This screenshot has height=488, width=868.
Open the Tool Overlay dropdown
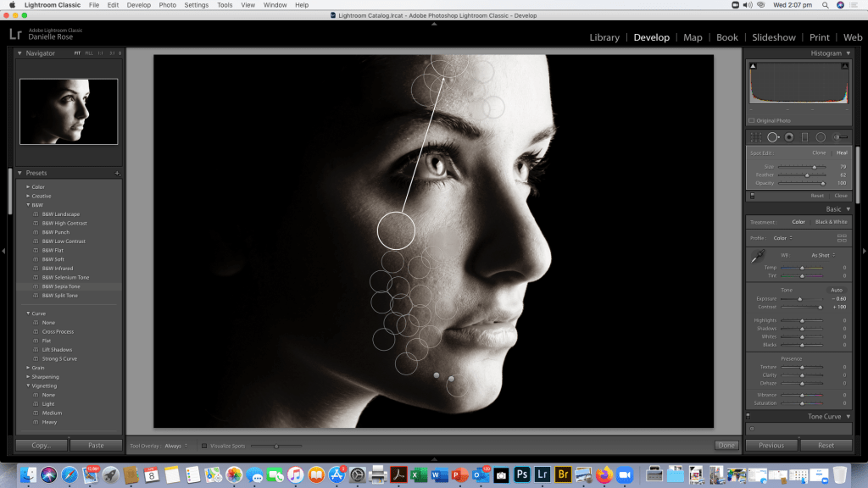click(175, 446)
